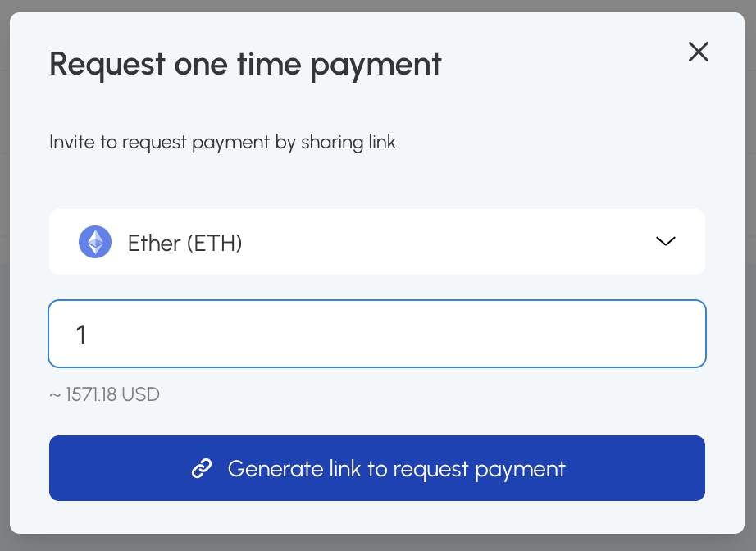
Task: Click the '~ 1571.18 USD' conversion text
Action: 104,394
